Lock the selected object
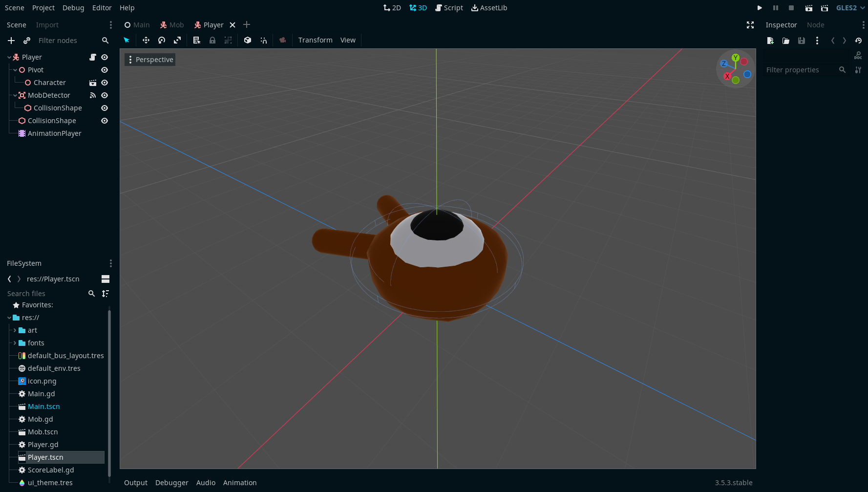 tap(212, 40)
